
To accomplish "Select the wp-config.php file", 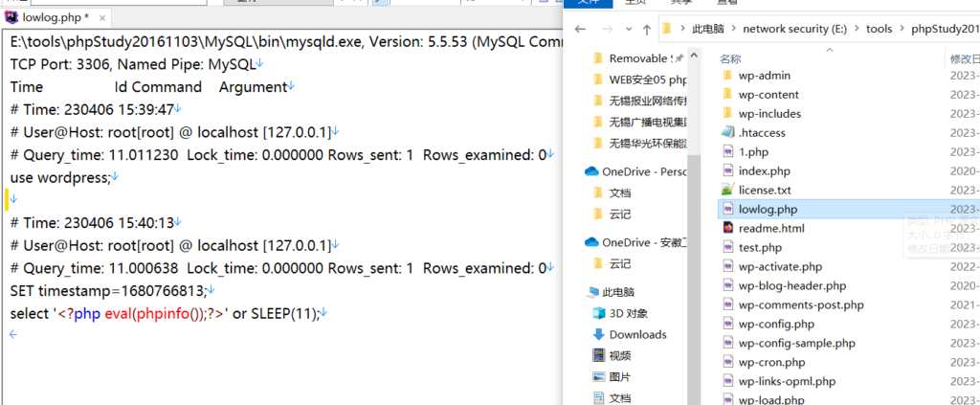I will [776, 325].
